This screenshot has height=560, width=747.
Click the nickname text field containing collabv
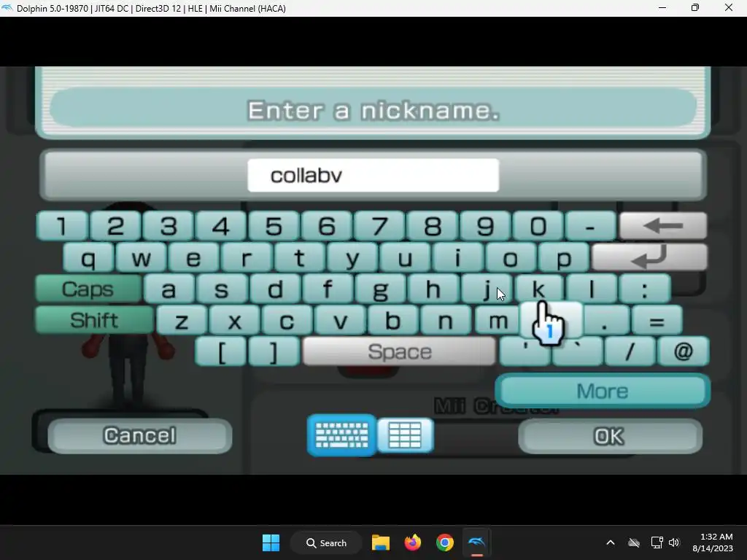tap(373, 175)
